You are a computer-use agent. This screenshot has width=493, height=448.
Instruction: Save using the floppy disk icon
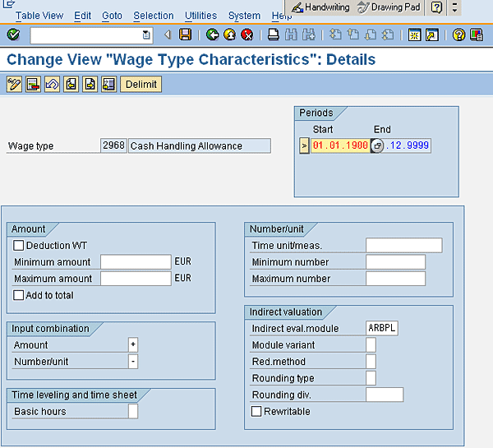[x=185, y=35]
